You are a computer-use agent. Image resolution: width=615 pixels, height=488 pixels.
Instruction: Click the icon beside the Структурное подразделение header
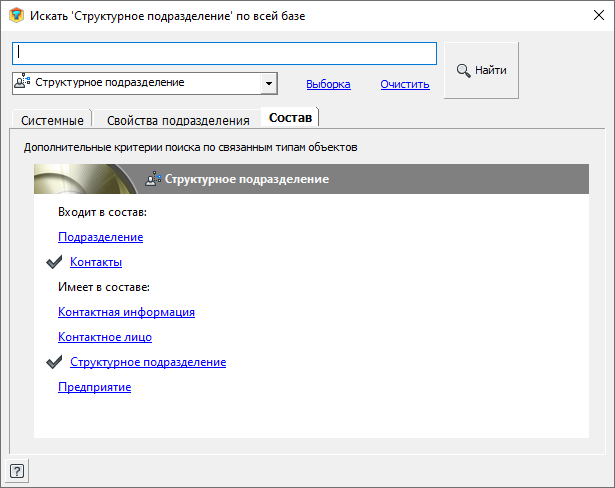[153, 179]
